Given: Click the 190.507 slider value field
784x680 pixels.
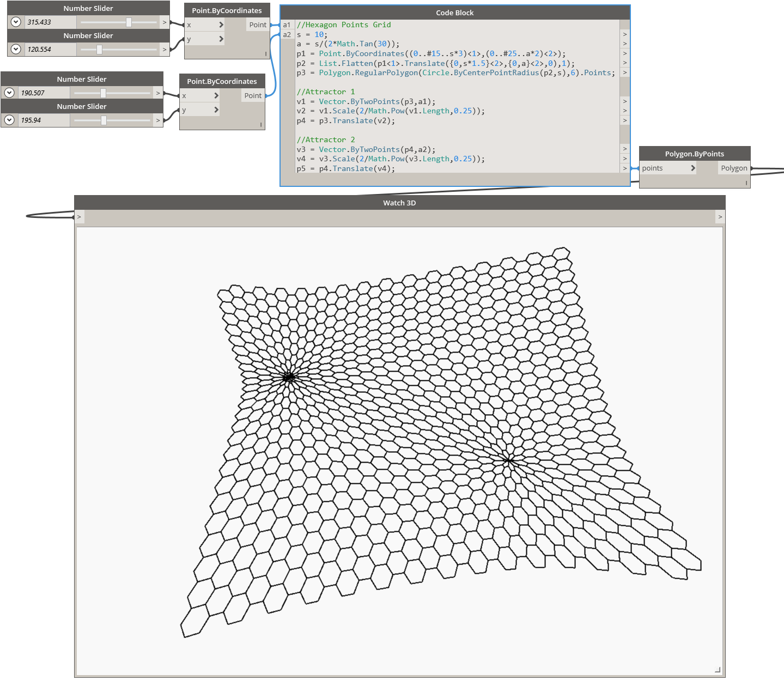Looking at the screenshot, I should click(x=44, y=93).
